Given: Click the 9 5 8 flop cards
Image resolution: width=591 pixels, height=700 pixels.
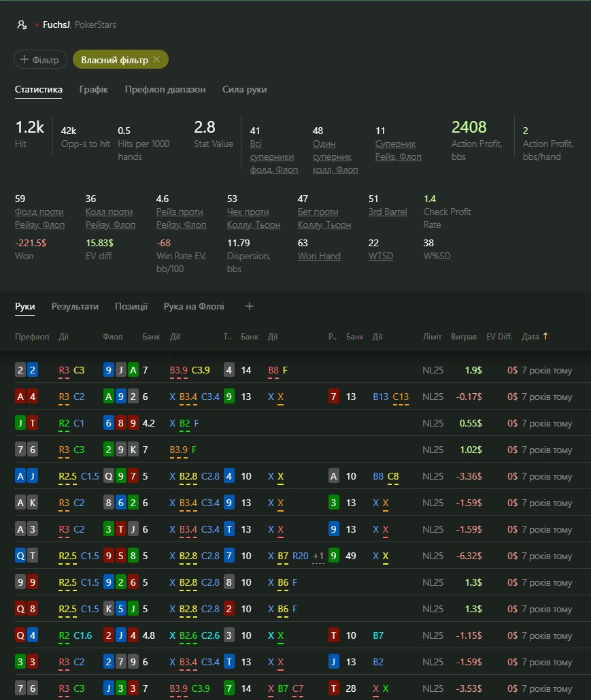Looking at the screenshot, I should coord(120,555).
